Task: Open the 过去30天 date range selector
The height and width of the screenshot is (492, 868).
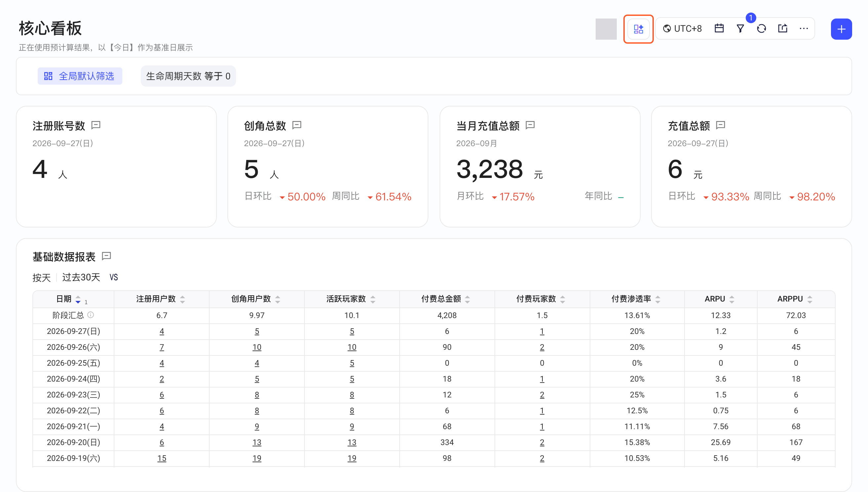Action: point(81,277)
